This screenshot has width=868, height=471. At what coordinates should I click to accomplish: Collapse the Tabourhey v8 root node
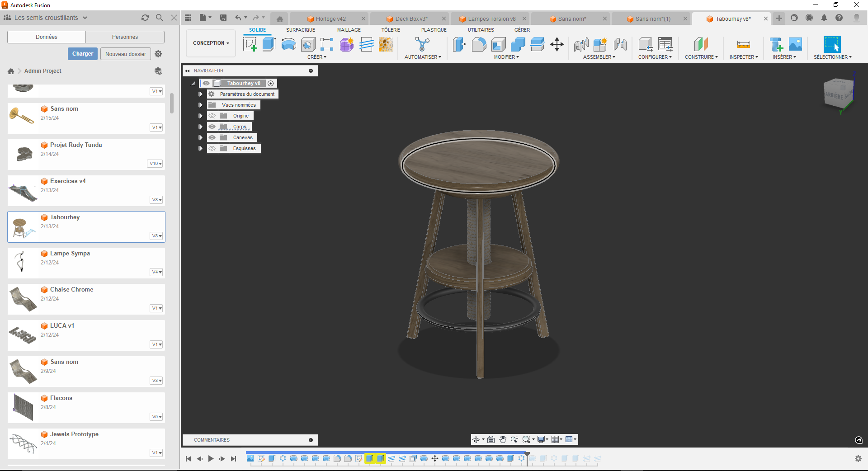(193, 83)
